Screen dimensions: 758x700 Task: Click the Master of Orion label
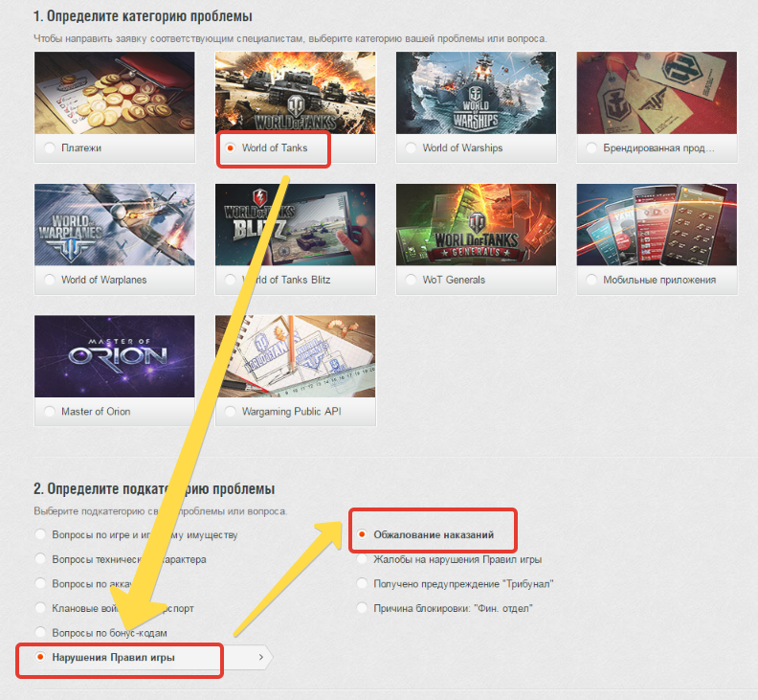pos(96,412)
